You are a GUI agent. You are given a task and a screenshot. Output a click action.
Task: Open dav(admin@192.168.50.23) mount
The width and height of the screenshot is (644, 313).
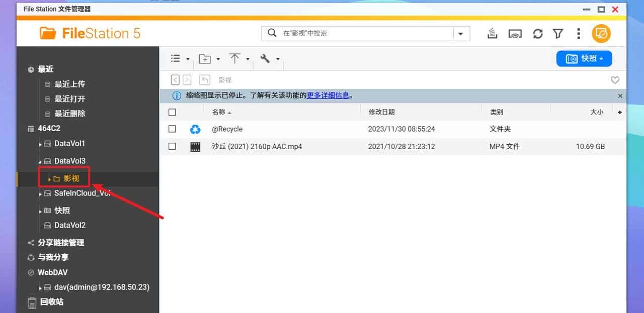[x=102, y=287]
